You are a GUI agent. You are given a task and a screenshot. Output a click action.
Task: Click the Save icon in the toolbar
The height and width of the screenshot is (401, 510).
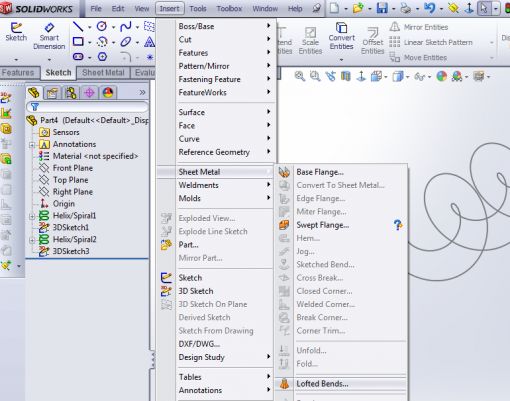(382, 8)
